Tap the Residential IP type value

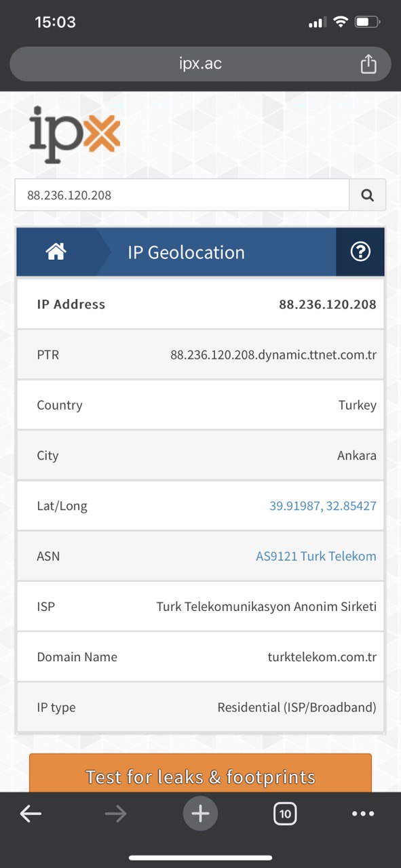tap(297, 707)
